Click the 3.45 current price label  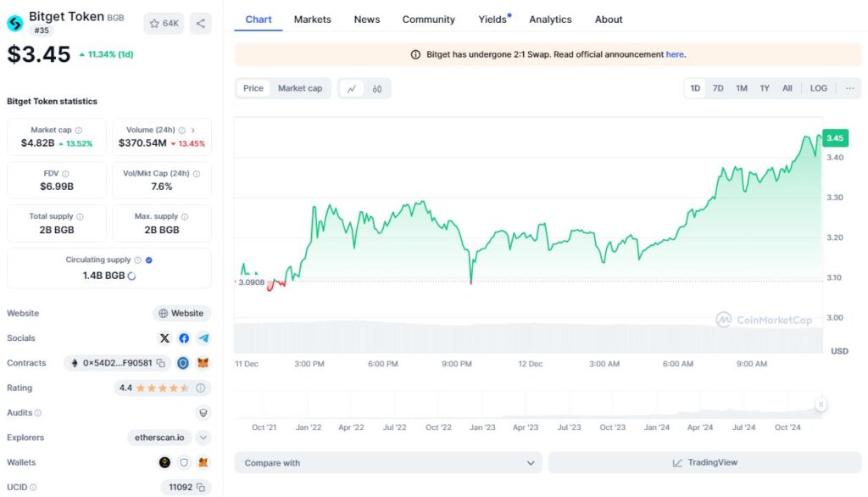tap(835, 138)
